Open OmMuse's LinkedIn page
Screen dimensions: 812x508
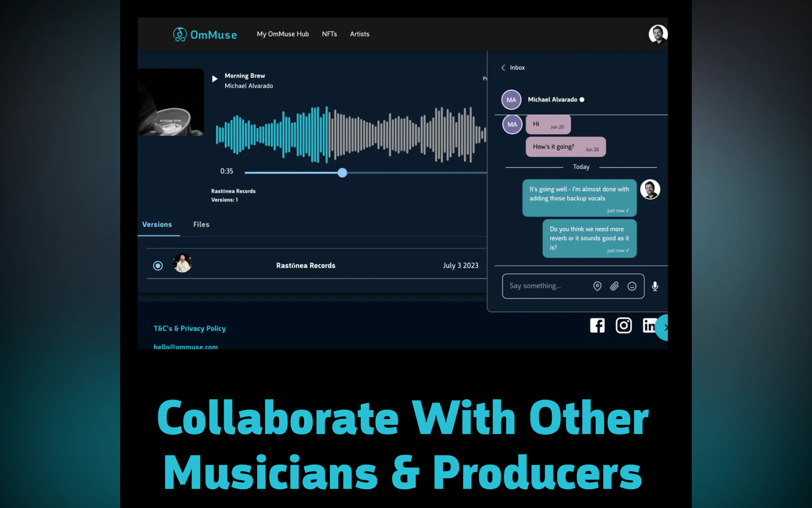coord(649,325)
